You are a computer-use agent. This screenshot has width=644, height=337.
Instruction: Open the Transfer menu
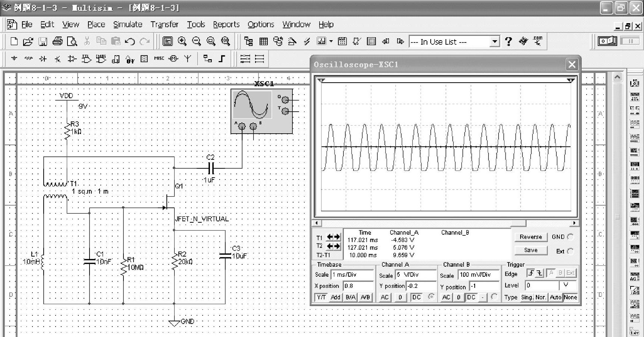pyautogui.click(x=164, y=25)
